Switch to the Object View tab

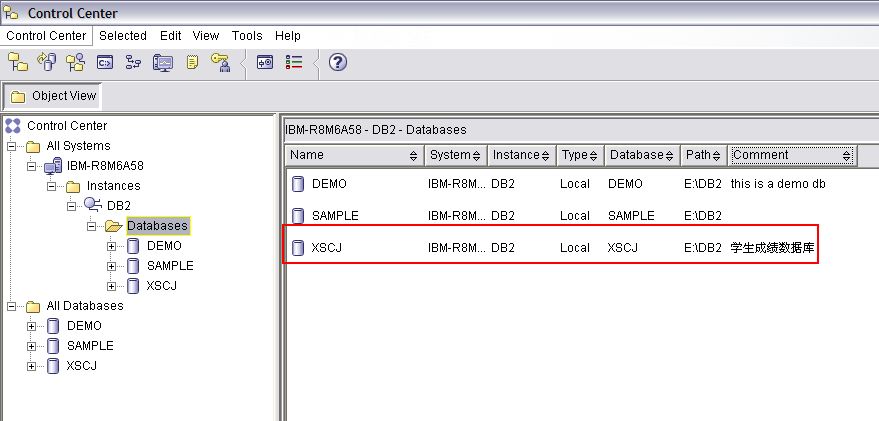pyautogui.click(x=53, y=96)
